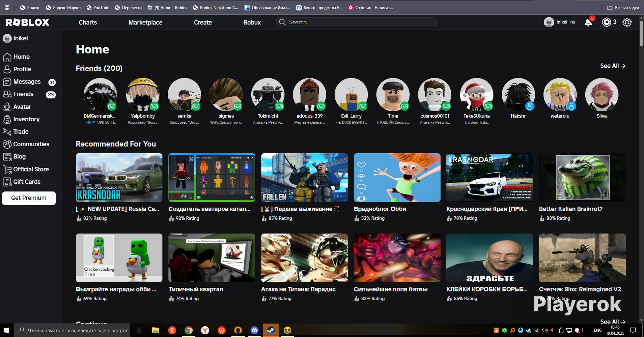Open the YouTube bookmark
This screenshot has width=644, height=337.
(x=98, y=7)
